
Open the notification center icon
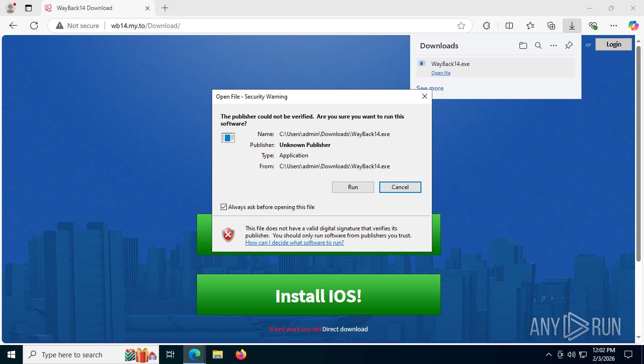[x=628, y=355]
